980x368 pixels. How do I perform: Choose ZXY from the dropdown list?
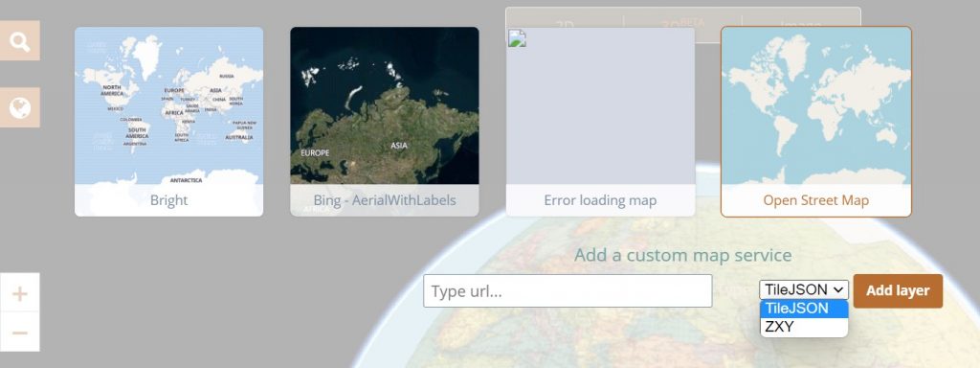[x=804, y=327]
